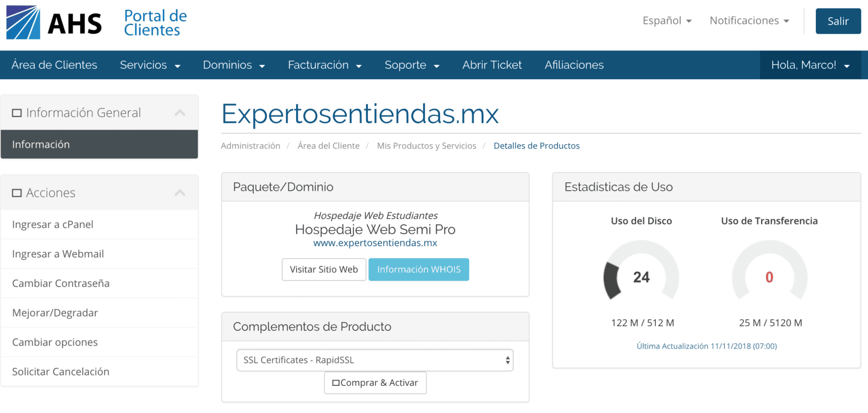The image size is (868, 413).
Task: Click Abrir Ticket in navigation bar
Action: 492,65
